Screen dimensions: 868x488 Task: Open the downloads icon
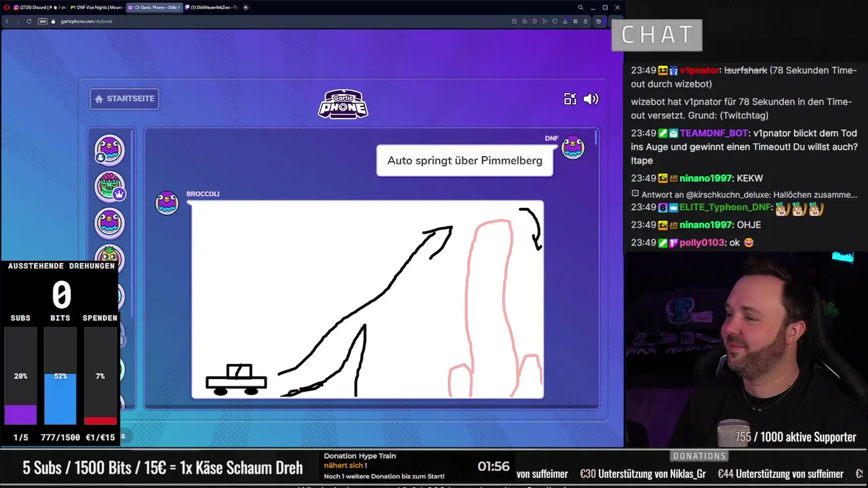[566, 21]
